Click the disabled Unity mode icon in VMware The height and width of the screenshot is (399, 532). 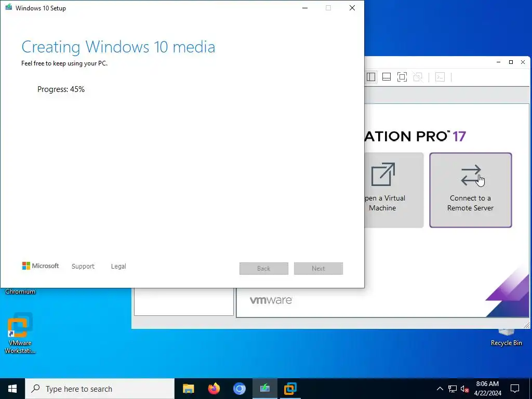click(x=418, y=77)
